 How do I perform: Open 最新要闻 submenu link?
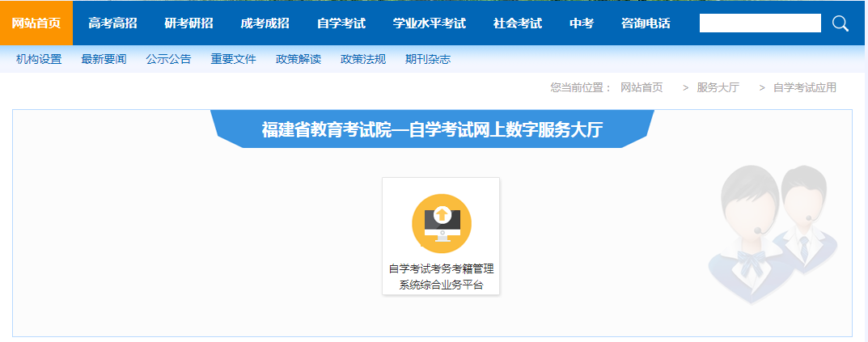104,59
